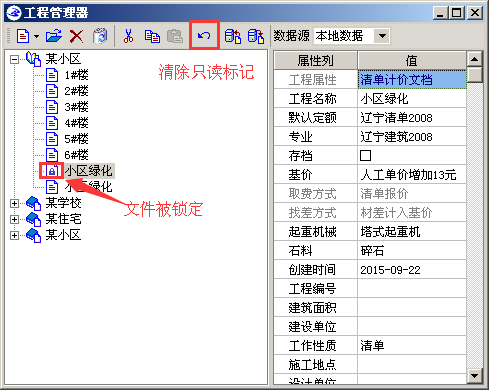
Task: Select the 6#楼 tree item
Action: pos(76,155)
